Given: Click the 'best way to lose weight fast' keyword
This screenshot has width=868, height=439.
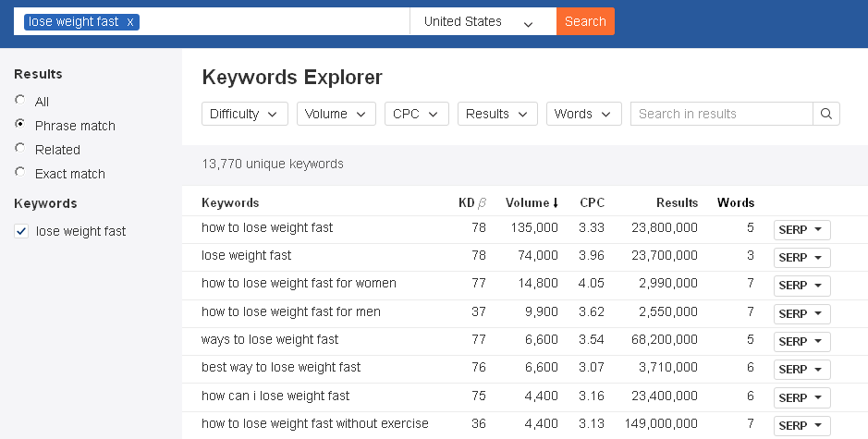Looking at the screenshot, I should point(281,367).
